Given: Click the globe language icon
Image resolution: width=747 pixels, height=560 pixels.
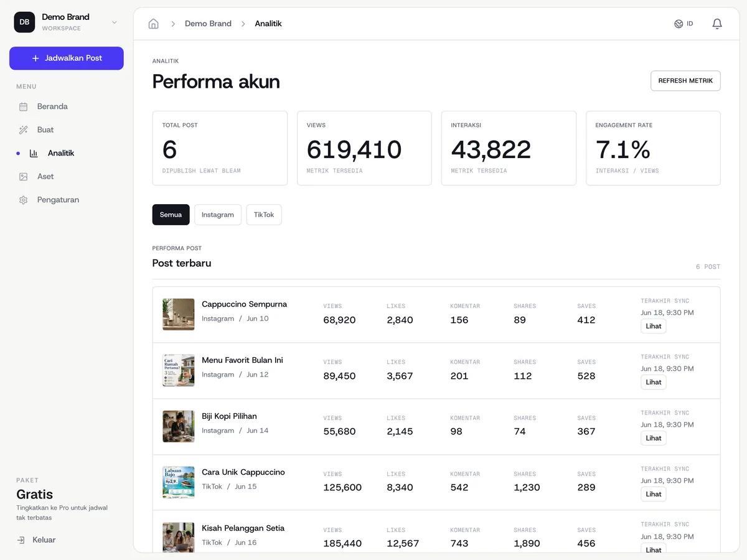Looking at the screenshot, I should [679, 24].
